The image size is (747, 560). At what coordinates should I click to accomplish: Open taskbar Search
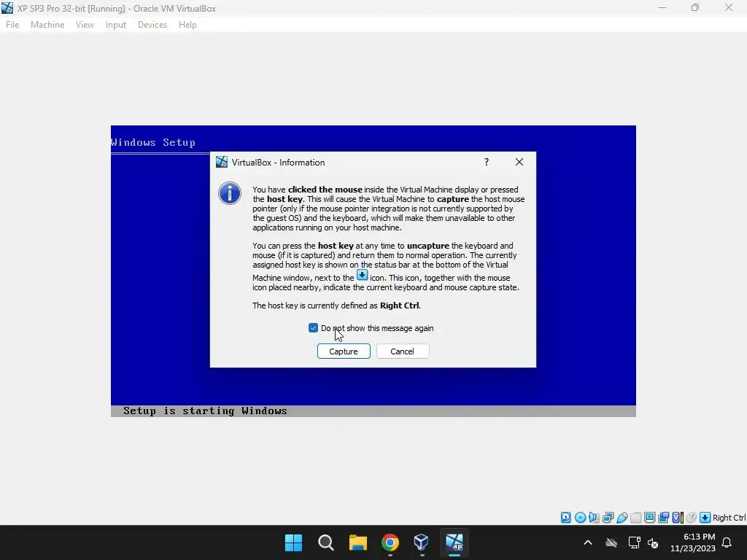point(326,542)
